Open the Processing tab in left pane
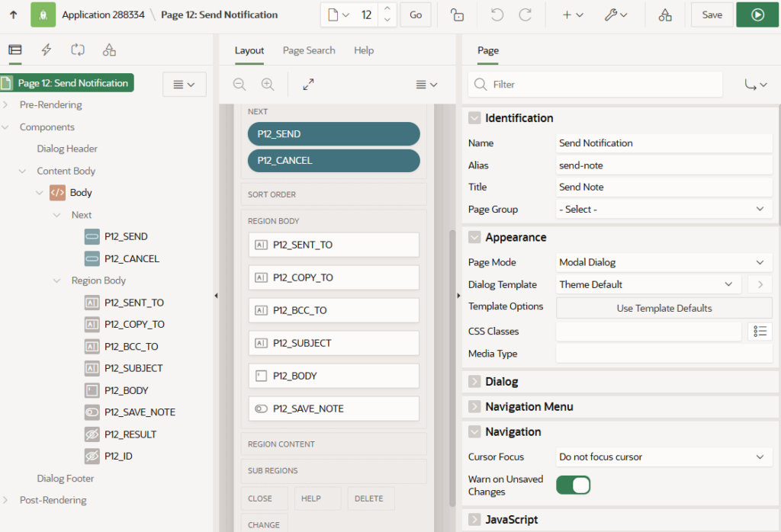The height and width of the screenshot is (532, 781). coord(78,50)
